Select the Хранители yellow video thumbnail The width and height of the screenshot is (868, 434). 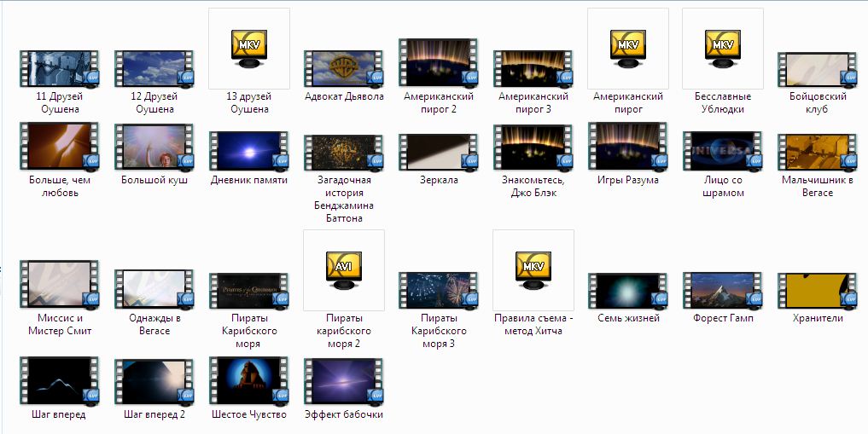(817, 290)
